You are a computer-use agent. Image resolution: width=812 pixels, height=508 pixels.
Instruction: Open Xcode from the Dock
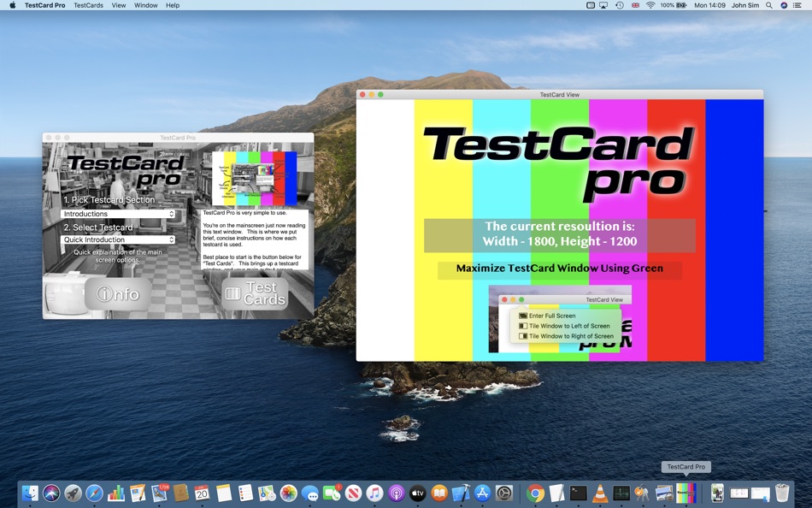point(461,493)
